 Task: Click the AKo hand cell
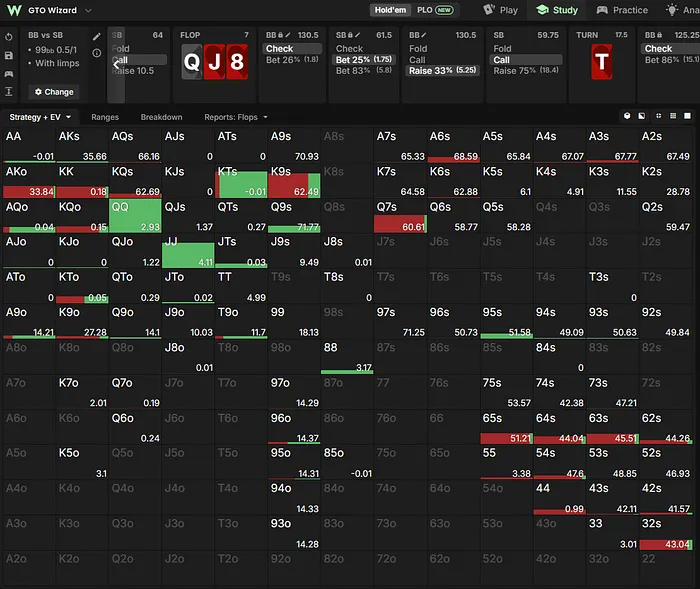coord(29,181)
